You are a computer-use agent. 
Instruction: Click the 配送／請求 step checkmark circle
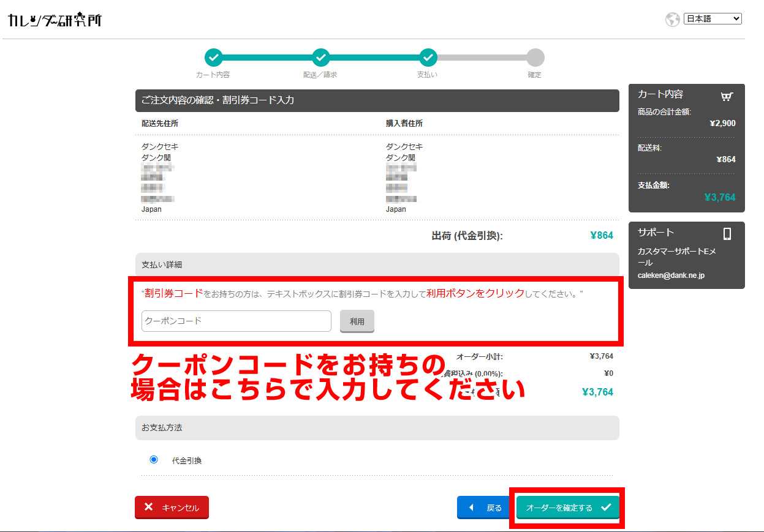coord(320,58)
